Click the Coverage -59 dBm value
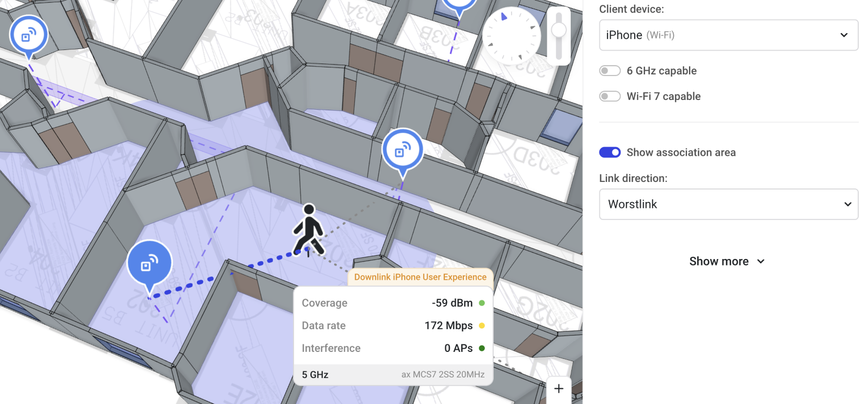This screenshot has width=868, height=404. tap(452, 303)
